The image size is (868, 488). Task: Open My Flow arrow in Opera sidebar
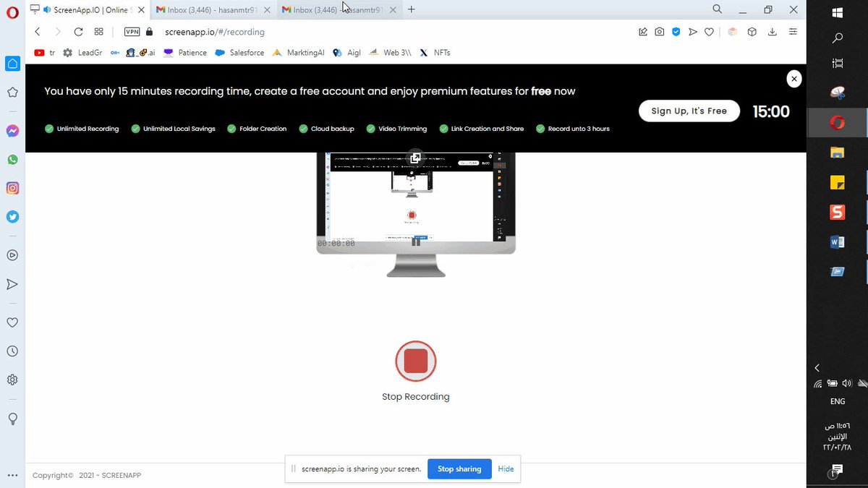[12, 284]
